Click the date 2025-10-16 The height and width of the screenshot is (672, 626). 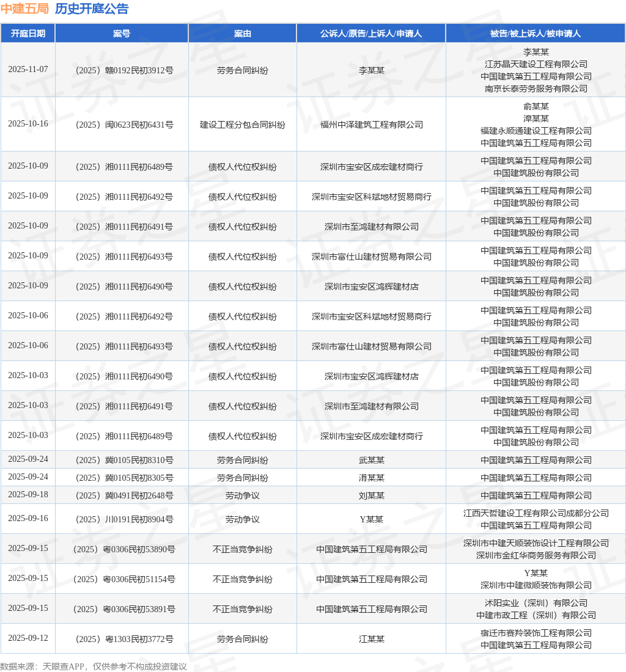(28, 124)
